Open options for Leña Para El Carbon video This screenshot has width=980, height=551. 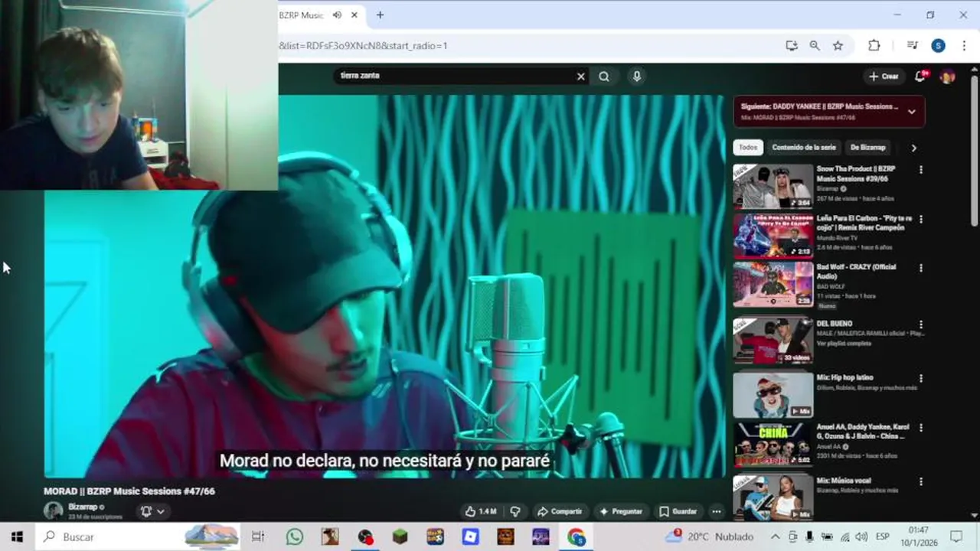(920, 219)
